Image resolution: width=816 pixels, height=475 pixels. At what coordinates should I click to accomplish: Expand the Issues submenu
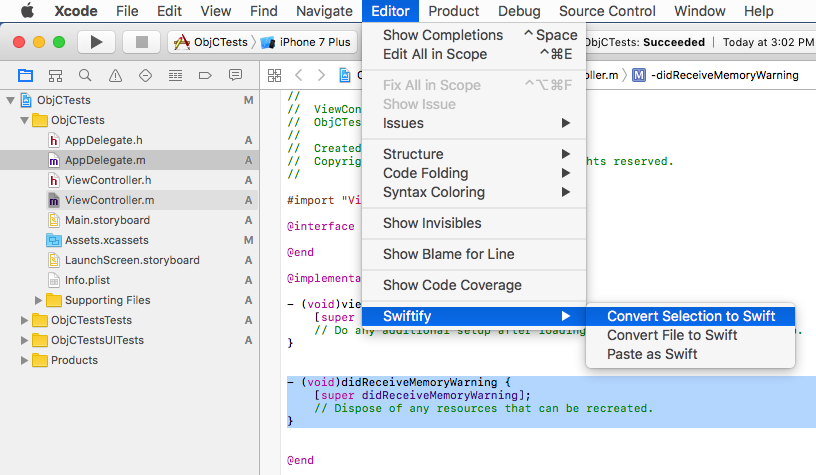474,123
